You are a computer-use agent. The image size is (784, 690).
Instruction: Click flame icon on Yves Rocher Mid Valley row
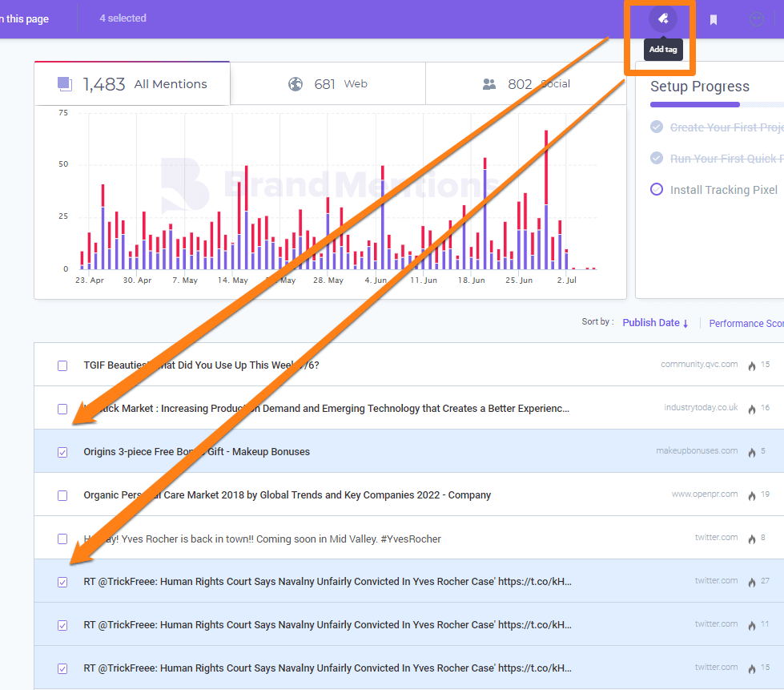click(x=751, y=539)
